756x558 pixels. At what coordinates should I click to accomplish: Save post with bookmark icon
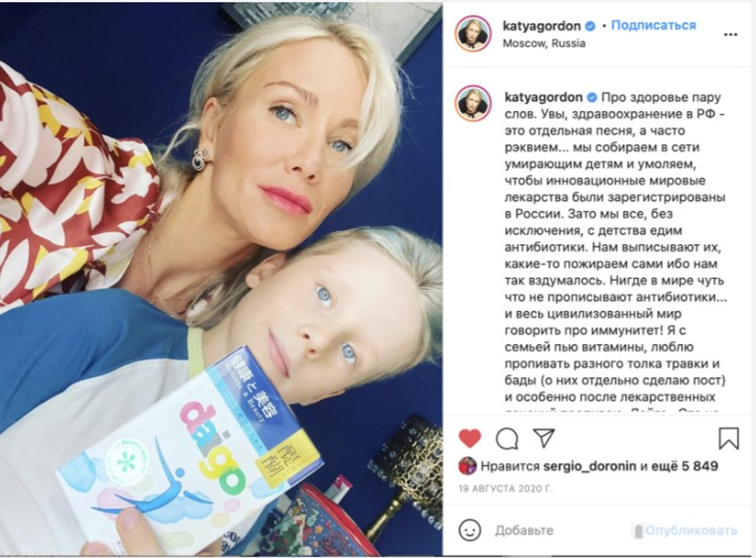coord(729,438)
